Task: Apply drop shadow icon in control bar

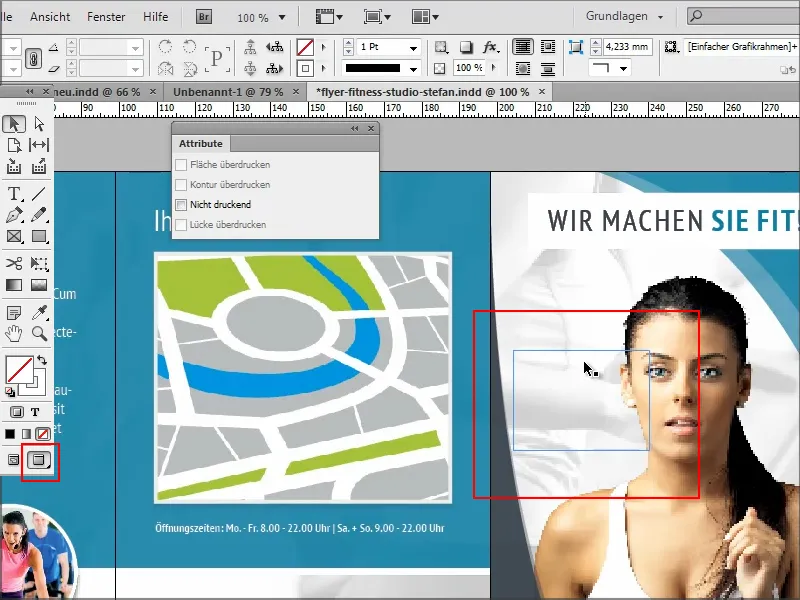Action: click(x=465, y=47)
